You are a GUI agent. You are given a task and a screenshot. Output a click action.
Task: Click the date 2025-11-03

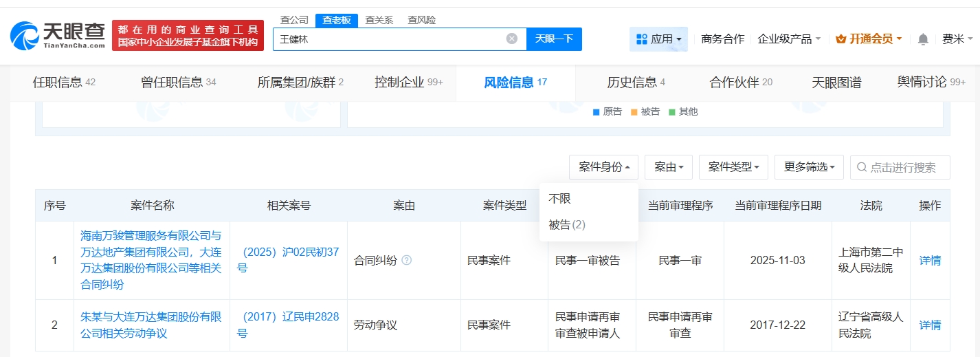click(x=777, y=261)
